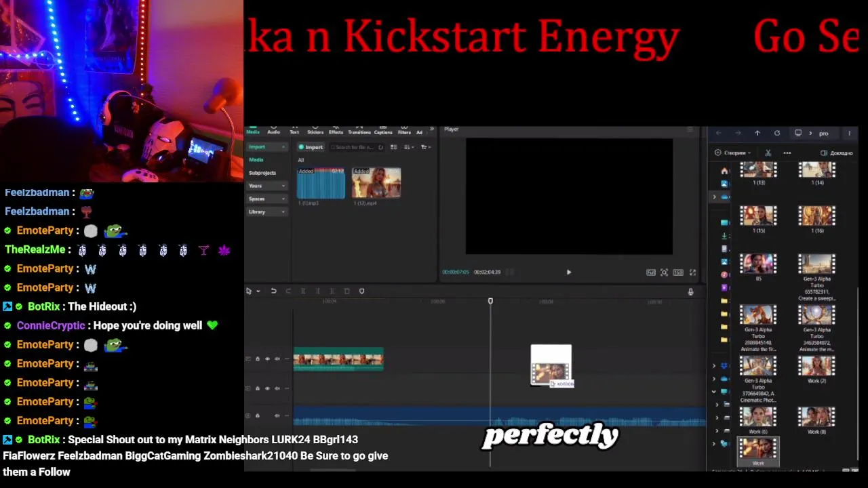Viewport: 868px width, 488px height.
Task: Open the Media tab in CapCut
Action: pos(253,131)
